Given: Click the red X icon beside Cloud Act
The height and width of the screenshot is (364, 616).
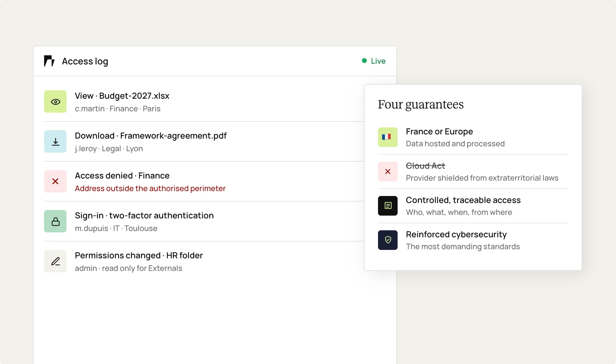Looking at the screenshot, I should 387,171.
